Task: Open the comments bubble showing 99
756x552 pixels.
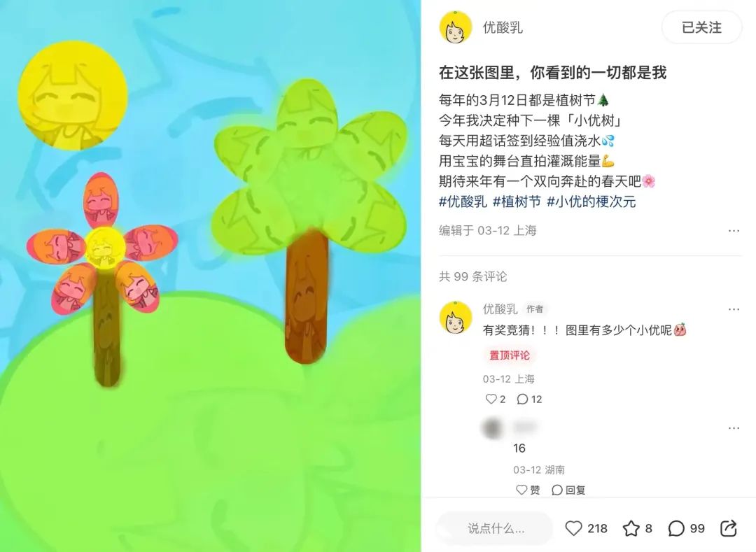Action: tap(676, 528)
